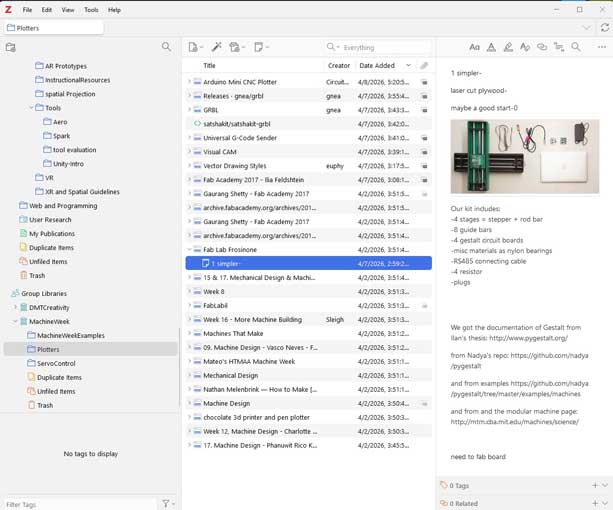This screenshot has width=613, height=510.
Task: Click the attachment icon on the Universal G-Code Sender row
Action: (x=424, y=138)
